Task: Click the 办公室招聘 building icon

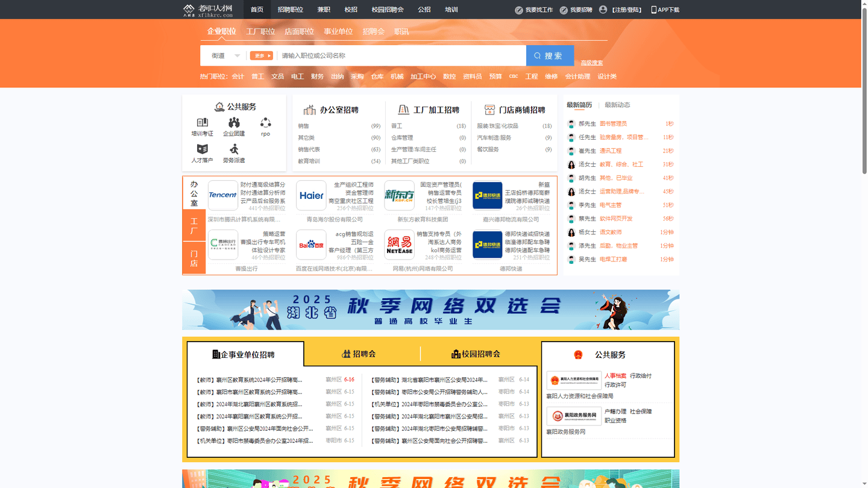Action: tap(310, 110)
